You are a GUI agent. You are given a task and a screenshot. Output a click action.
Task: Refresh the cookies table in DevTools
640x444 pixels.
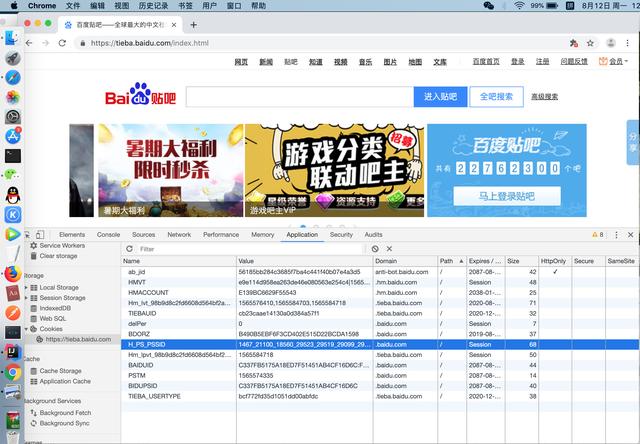[x=129, y=249]
